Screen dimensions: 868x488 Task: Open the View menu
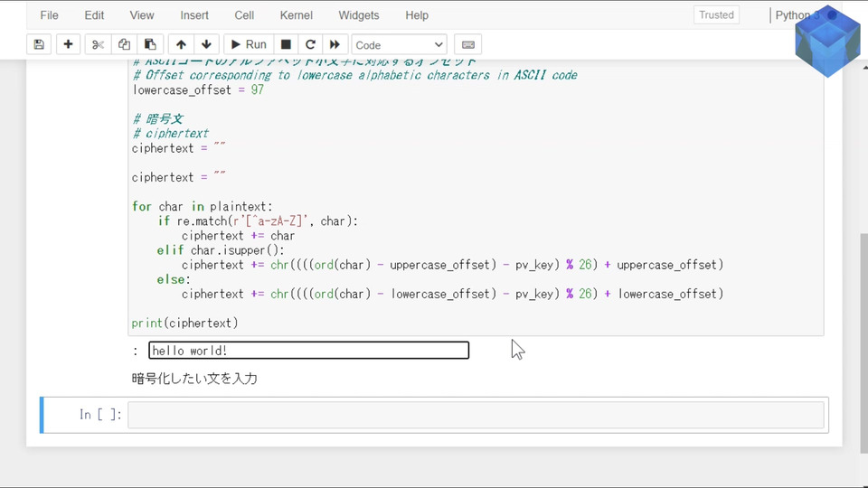click(x=142, y=15)
